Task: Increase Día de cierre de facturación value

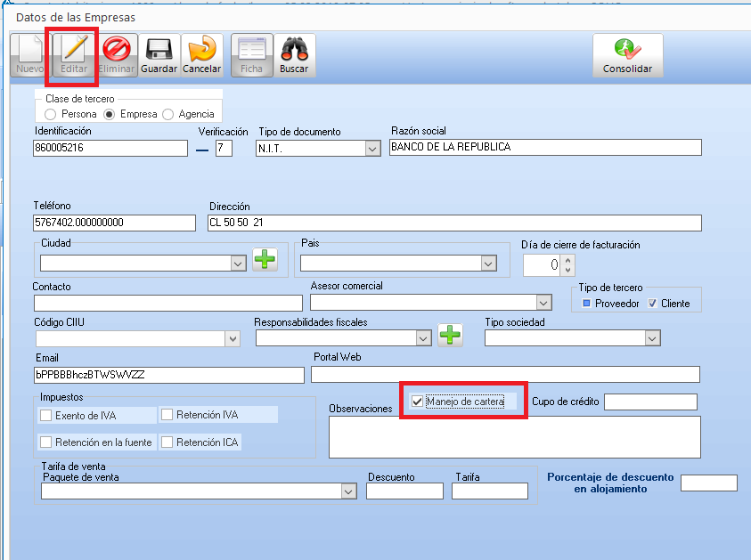Action: (x=568, y=260)
